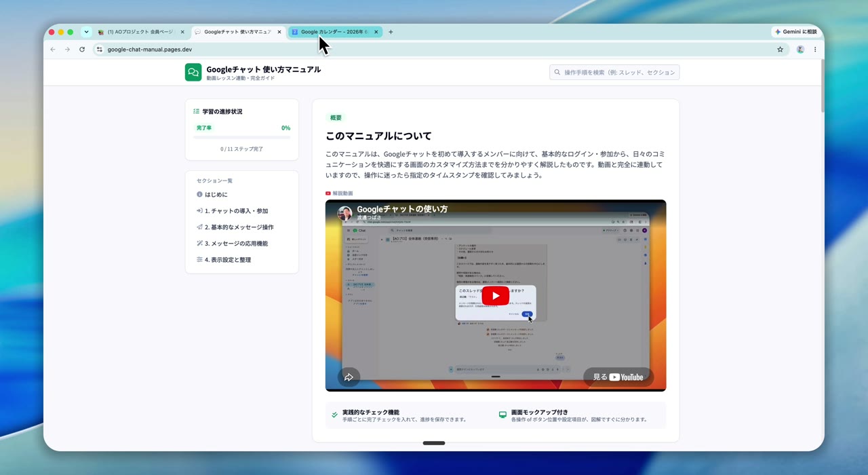
Task: Click the paper plane icon for 基本的なメッセージ操作
Action: pyautogui.click(x=199, y=227)
